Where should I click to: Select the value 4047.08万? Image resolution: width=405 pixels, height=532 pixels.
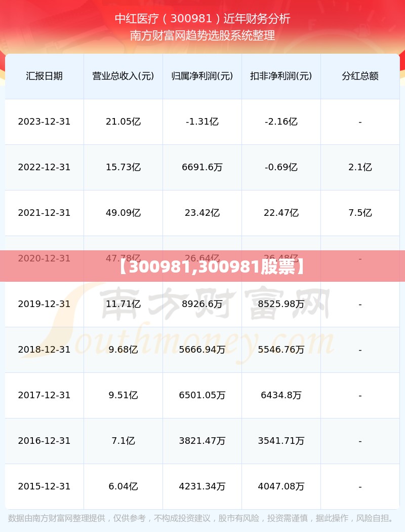281,486
